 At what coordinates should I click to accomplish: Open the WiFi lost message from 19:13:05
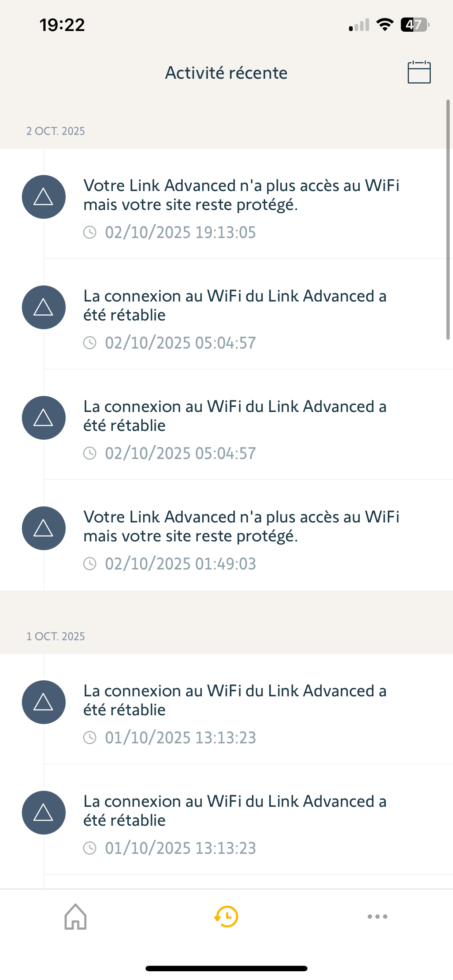241,195
